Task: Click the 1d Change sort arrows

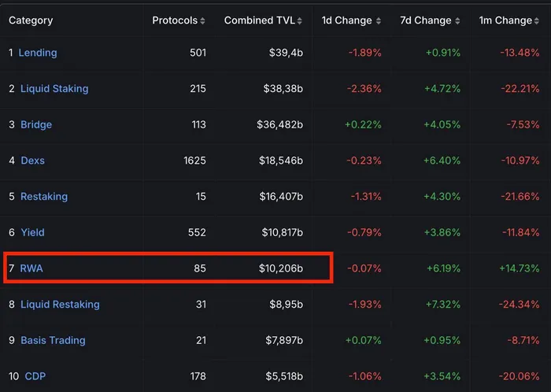Action: [379, 21]
